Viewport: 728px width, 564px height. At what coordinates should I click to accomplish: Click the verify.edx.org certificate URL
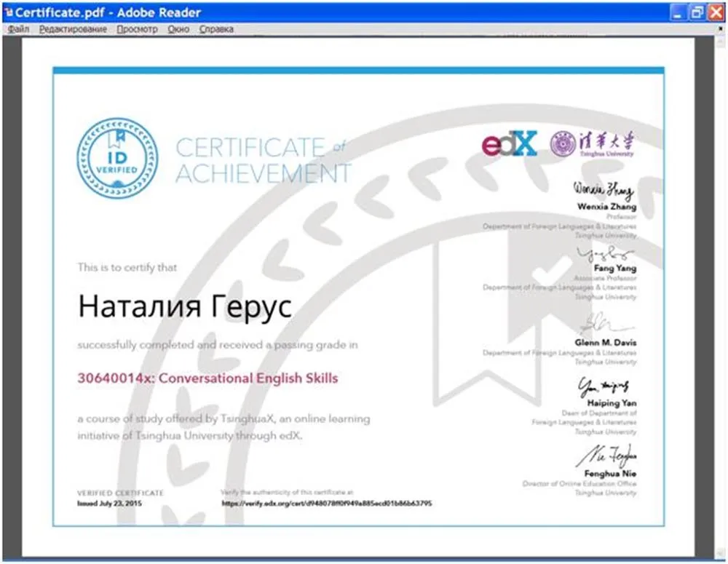click(x=326, y=503)
